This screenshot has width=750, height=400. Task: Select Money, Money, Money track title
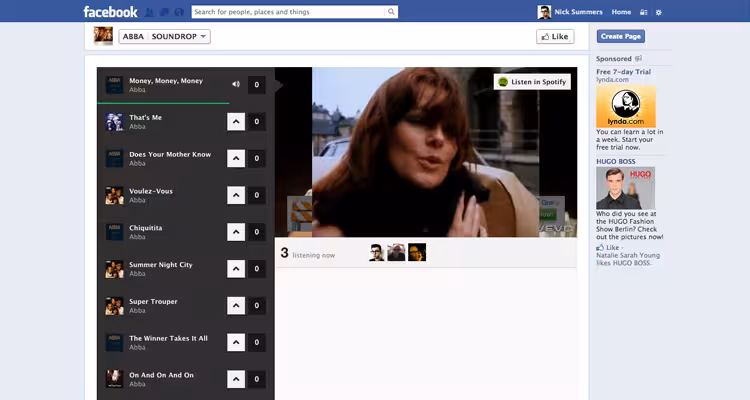pos(166,81)
